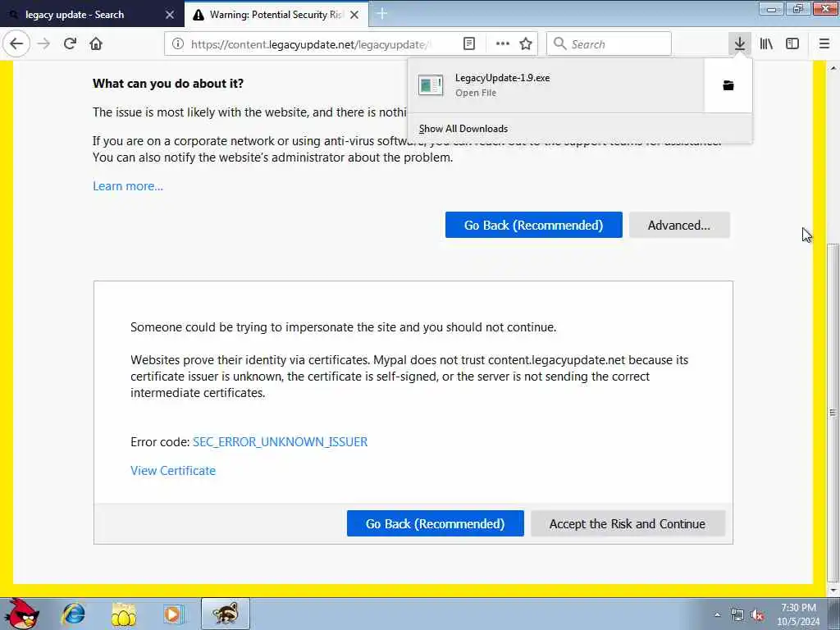Viewport: 840px width, 630px height.
Task: Open the Angry Birds start button
Action: pyautogui.click(x=21, y=614)
